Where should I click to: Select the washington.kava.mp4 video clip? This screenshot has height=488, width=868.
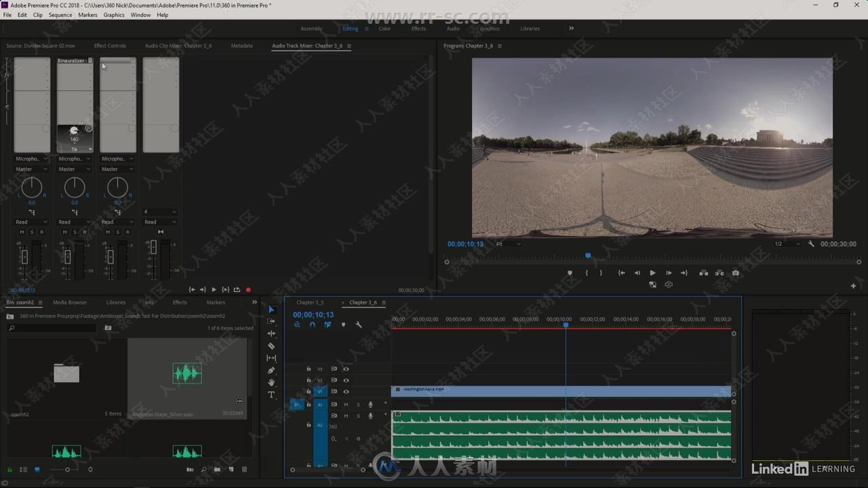pos(561,391)
